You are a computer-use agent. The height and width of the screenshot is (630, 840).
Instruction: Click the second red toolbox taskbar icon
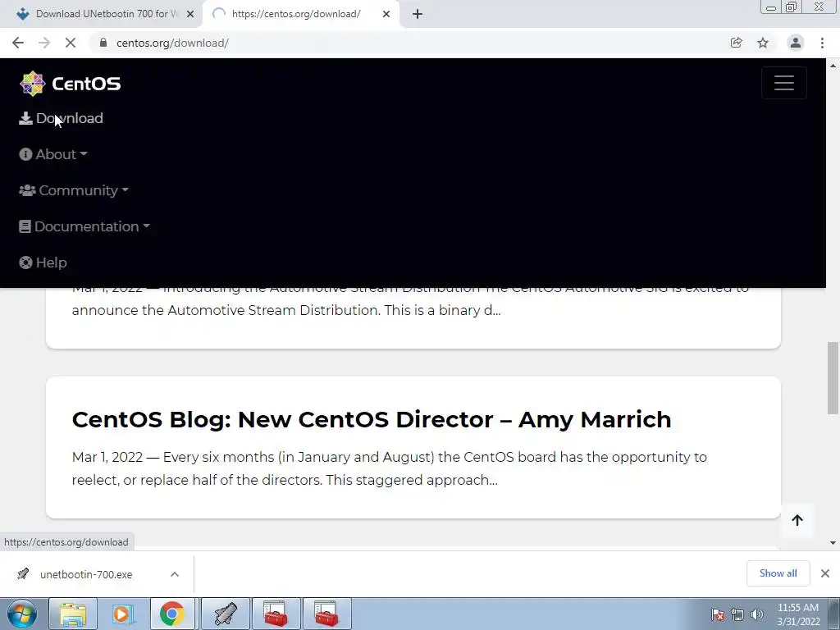[x=327, y=614]
